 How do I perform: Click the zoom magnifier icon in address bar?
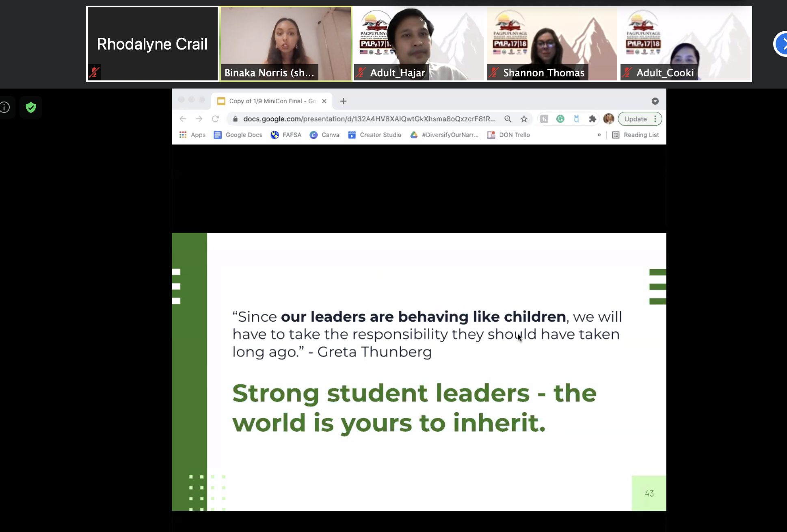(508, 119)
